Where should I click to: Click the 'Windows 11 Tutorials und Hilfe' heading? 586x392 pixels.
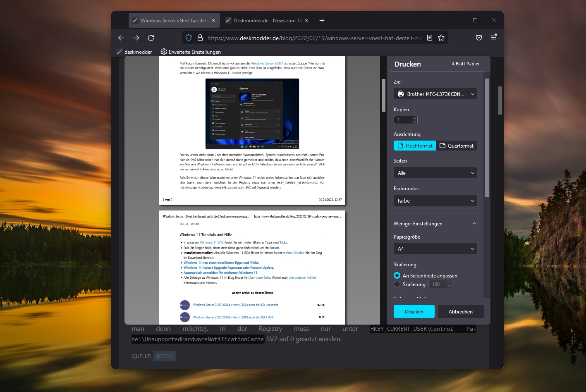pos(206,234)
